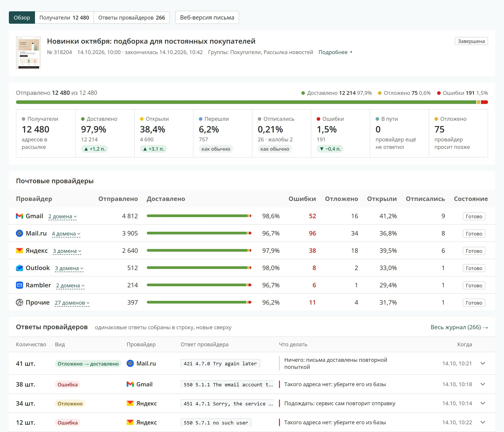Screen dimensions: 504x432
Task: Expand Mail.ru's 4 домена list
Action: (66, 234)
